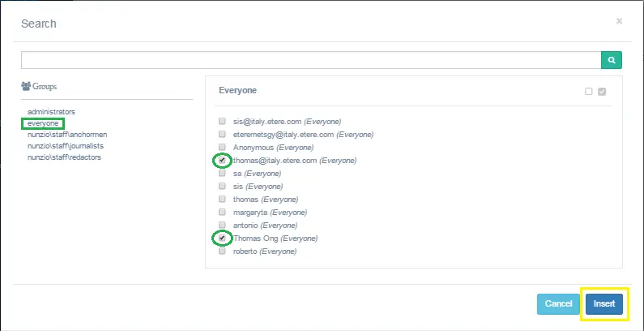Select the margaryta checkbox
This screenshot has width=644, height=331.
pos(222,213)
